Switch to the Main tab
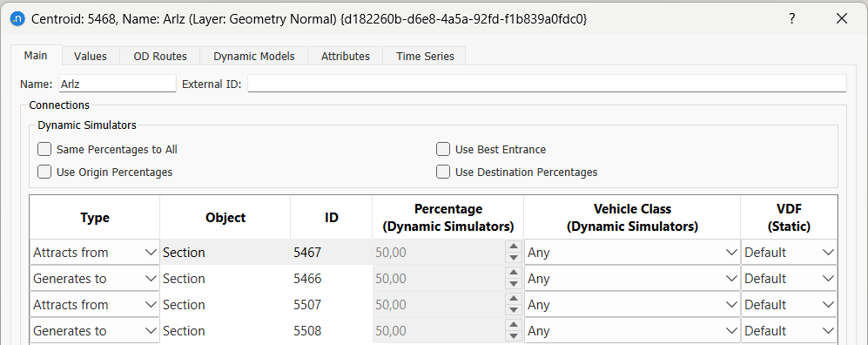868x345 pixels. (x=36, y=56)
